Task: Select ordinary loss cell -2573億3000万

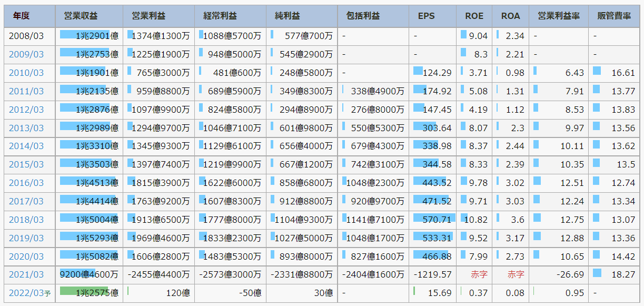Action: 230,274
